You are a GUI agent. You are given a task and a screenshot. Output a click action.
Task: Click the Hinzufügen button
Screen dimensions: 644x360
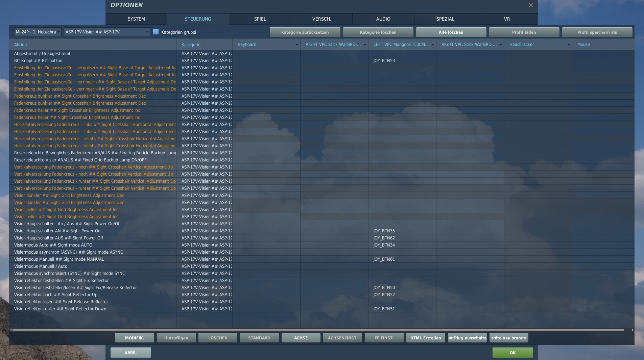click(x=176, y=338)
